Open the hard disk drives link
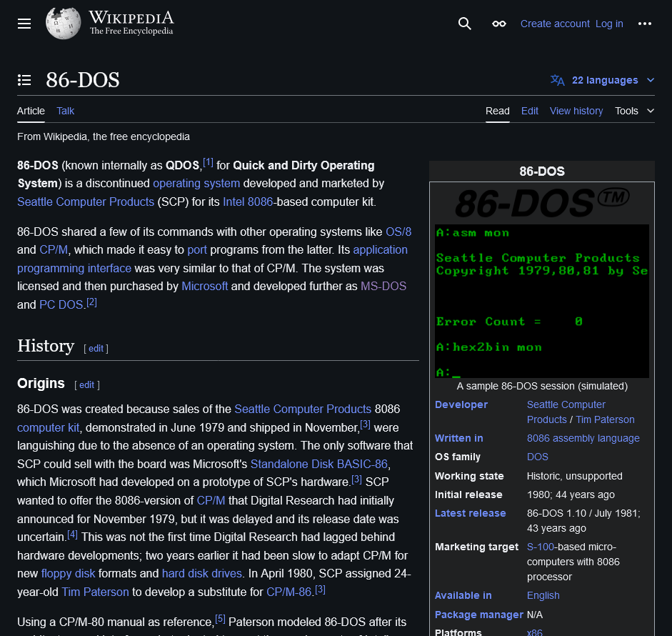The image size is (672, 636). [x=202, y=574]
